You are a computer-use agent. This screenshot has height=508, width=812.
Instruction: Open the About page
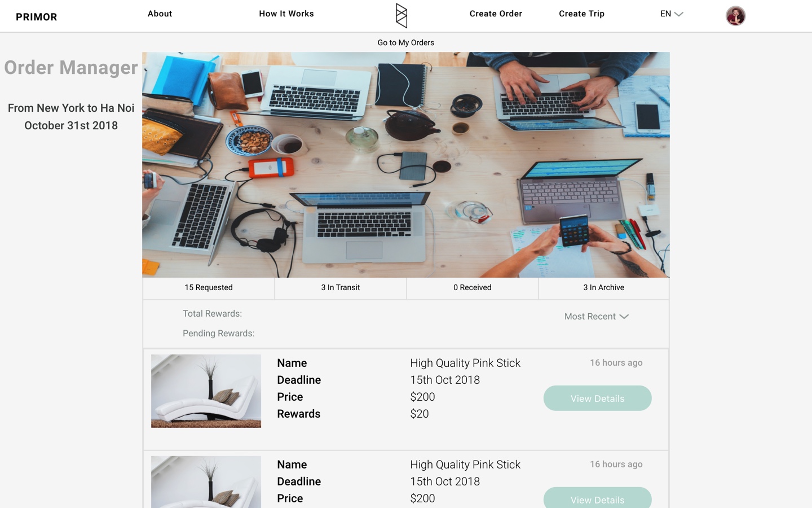click(160, 14)
